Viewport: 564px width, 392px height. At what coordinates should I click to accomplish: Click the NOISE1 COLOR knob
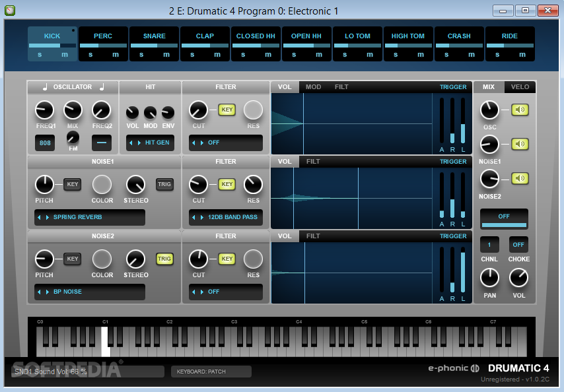[102, 185]
